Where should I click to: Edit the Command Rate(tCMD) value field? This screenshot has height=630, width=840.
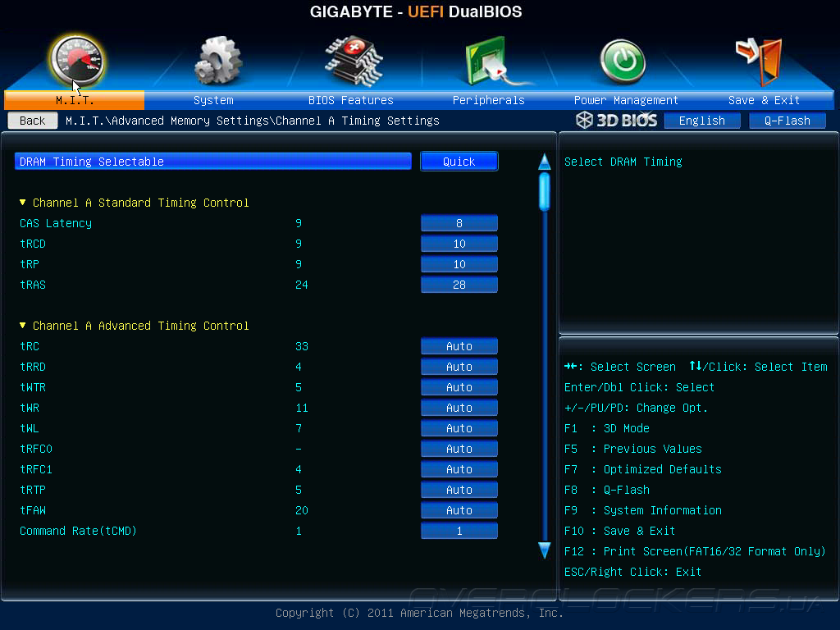459,531
